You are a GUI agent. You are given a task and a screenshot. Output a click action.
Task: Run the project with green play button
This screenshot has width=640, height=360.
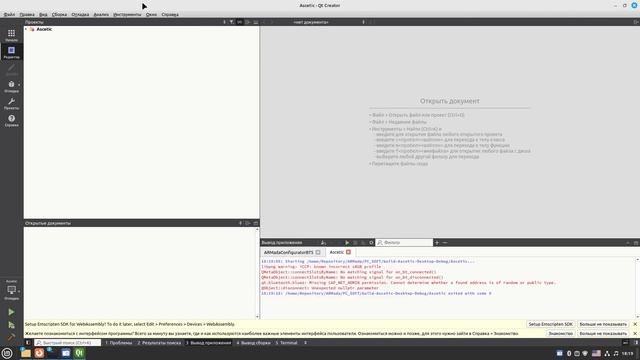point(11,312)
